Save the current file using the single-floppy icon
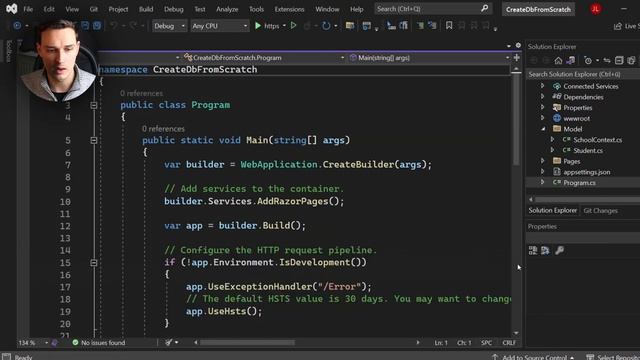The height and width of the screenshot is (360, 640). pyautogui.click(x=85, y=26)
